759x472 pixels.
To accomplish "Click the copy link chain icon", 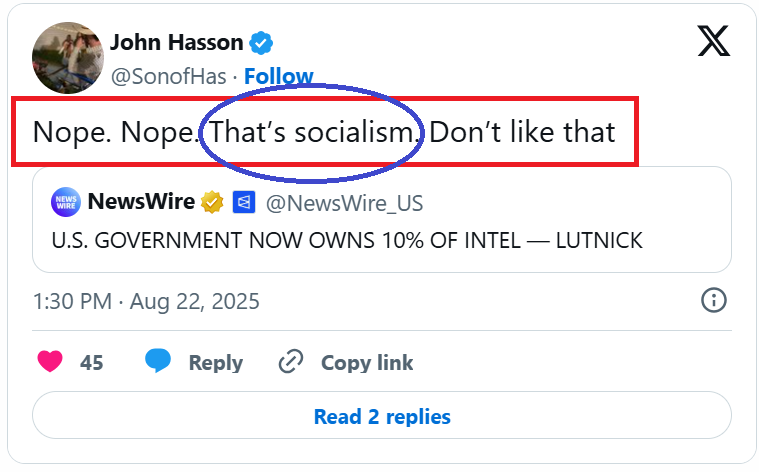I will click(290, 362).
